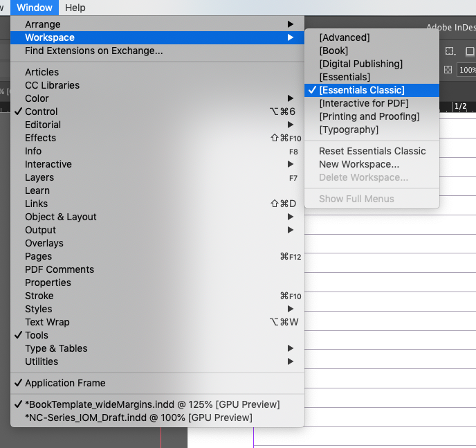Open the Links panel
The height and width of the screenshot is (448, 476).
click(157, 204)
